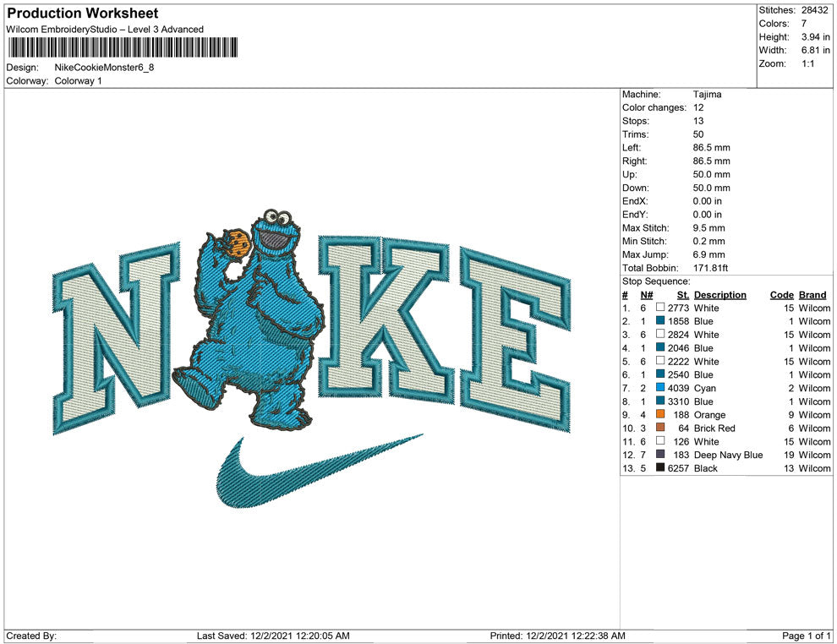Viewport: 837px width, 644px height.
Task: Click the 'Brick Red' description text
Action: click(714, 428)
